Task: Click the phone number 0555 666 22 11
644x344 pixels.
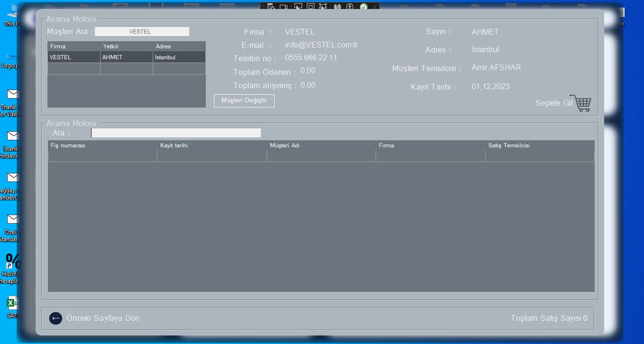Action: [x=311, y=57]
